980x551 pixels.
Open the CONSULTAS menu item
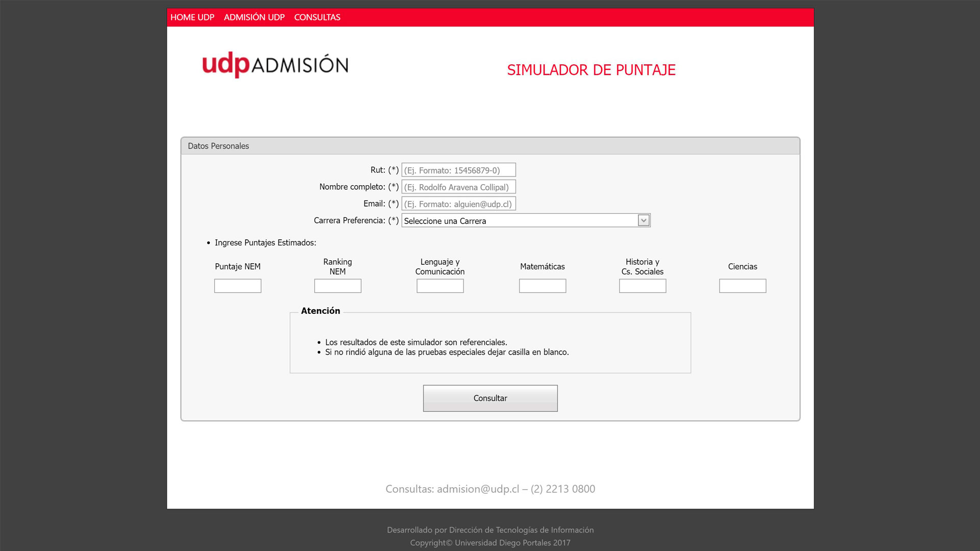317,17
